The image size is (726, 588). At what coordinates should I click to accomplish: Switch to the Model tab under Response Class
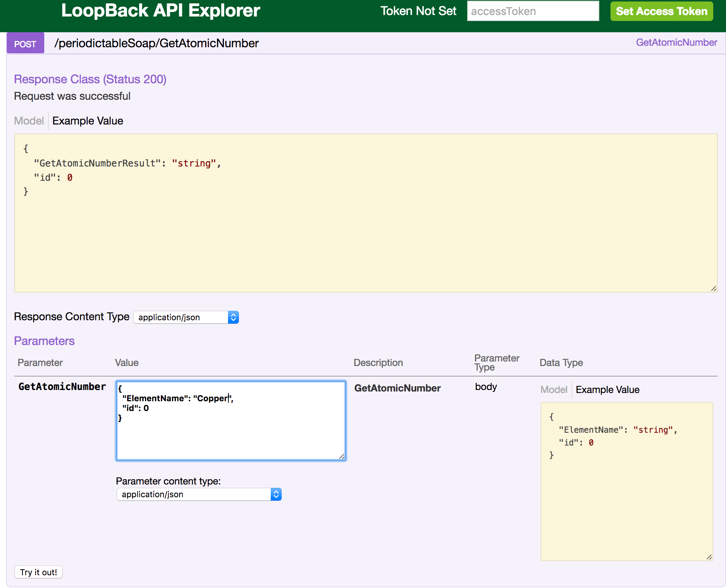[29, 121]
